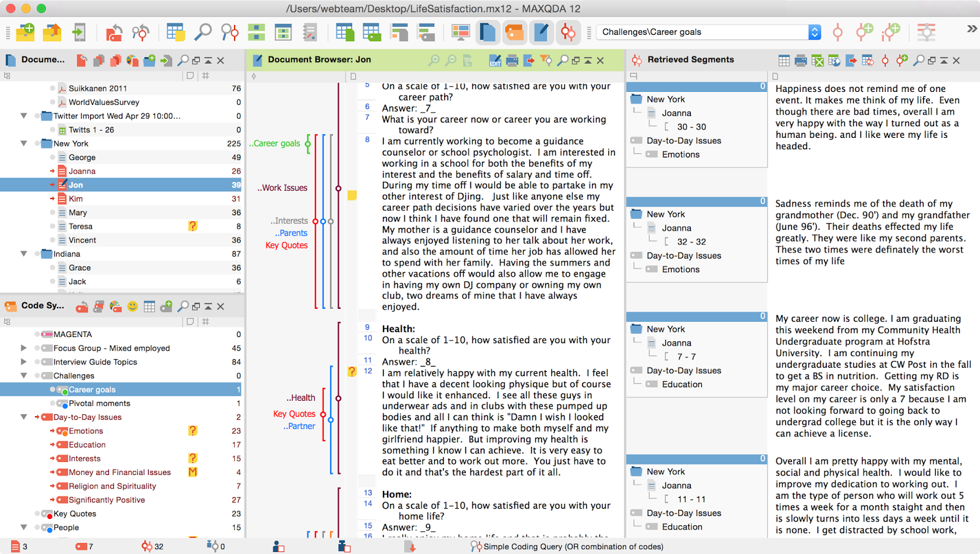Collapse the People code

tap(24, 528)
